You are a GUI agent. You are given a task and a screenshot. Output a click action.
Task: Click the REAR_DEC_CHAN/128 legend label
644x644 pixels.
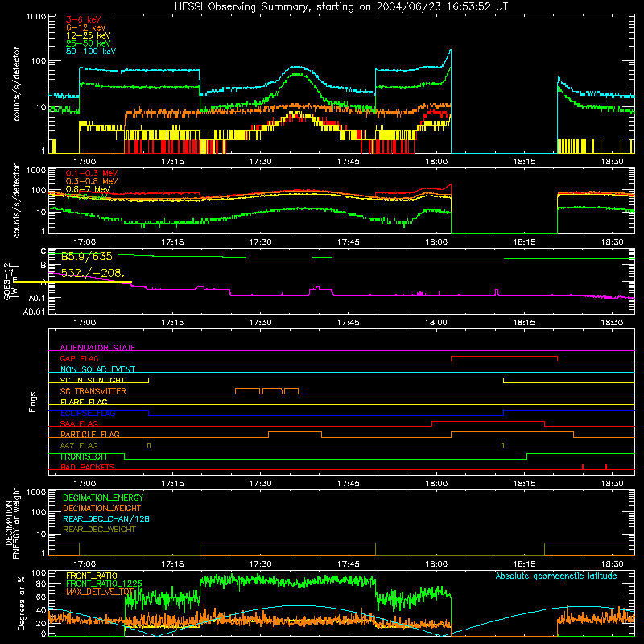pyautogui.click(x=106, y=518)
